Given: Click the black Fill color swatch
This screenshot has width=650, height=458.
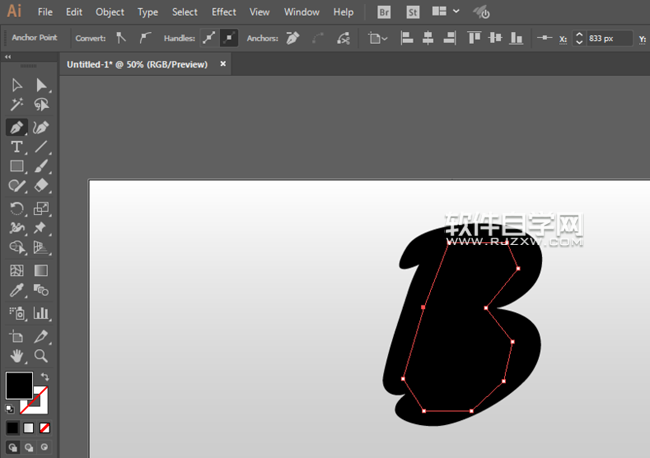Looking at the screenshot, I should [x=19, y=385].
